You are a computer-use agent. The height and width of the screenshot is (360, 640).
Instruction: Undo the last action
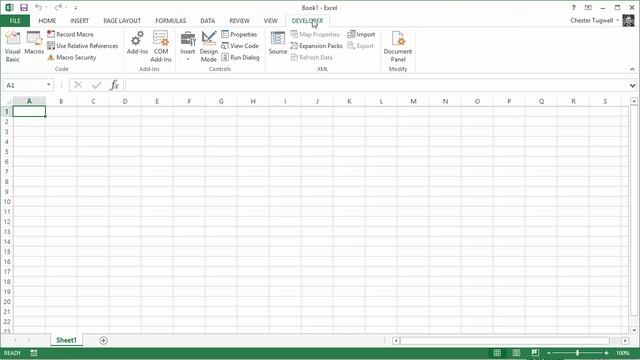click(38, 7)
